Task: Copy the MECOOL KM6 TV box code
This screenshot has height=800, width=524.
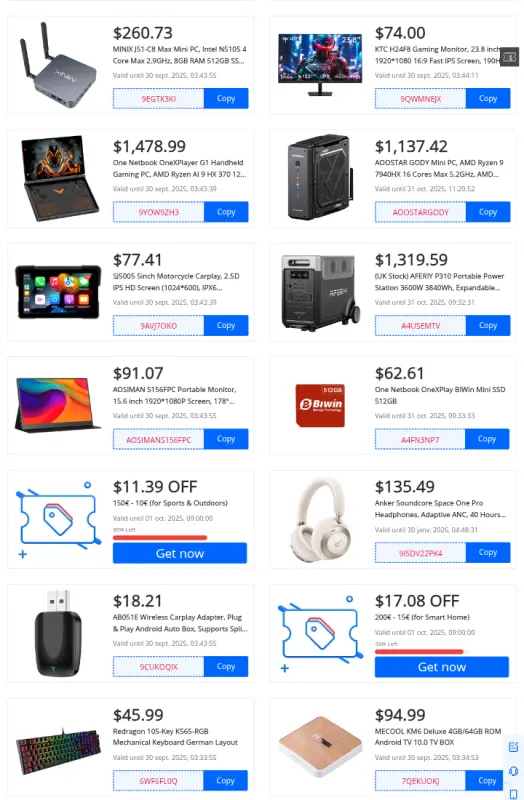Action: tap(487, 781)
